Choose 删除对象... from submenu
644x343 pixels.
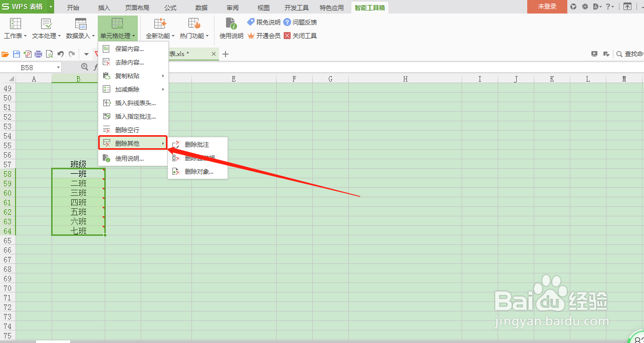click(197, 172)
